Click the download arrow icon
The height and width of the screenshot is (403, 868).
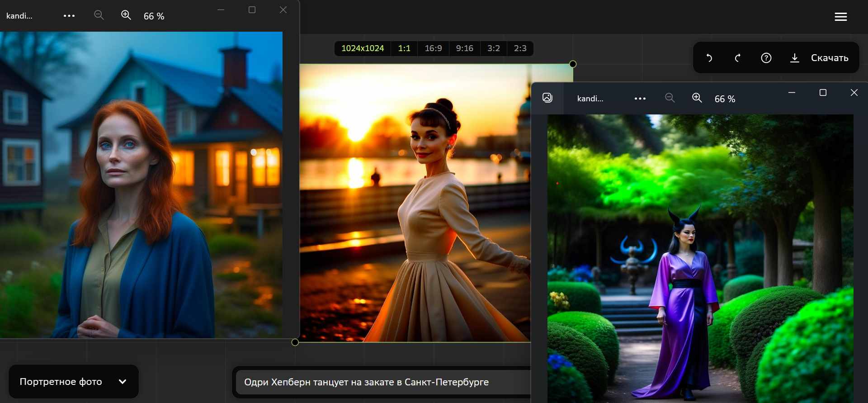click(794, 58)
